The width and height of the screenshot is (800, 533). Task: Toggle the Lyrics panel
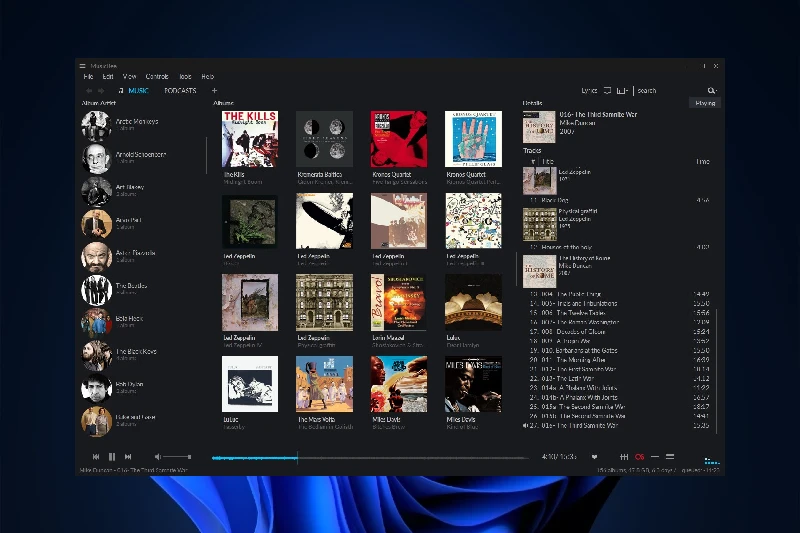[589, 91]
